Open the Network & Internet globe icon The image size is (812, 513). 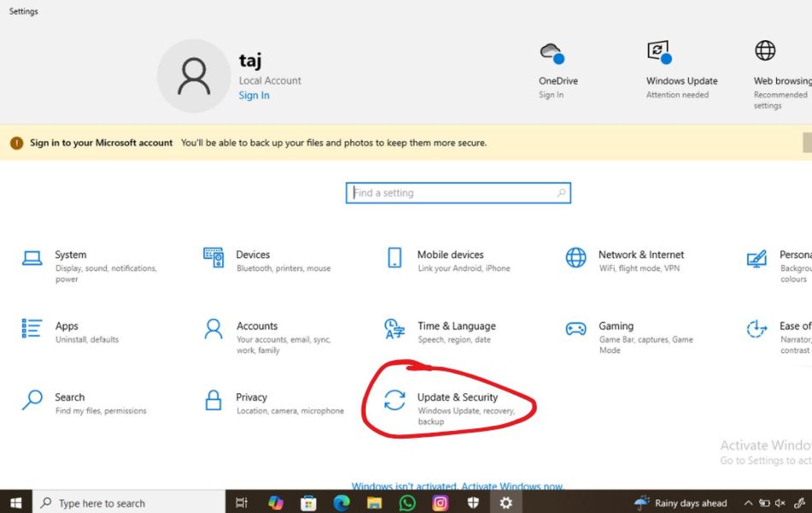point(576,258)
